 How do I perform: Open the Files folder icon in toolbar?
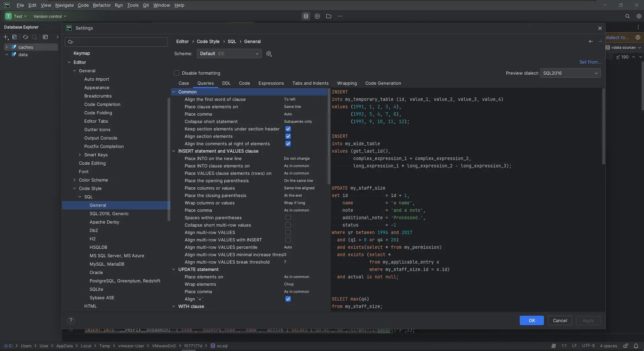point(329,16)
